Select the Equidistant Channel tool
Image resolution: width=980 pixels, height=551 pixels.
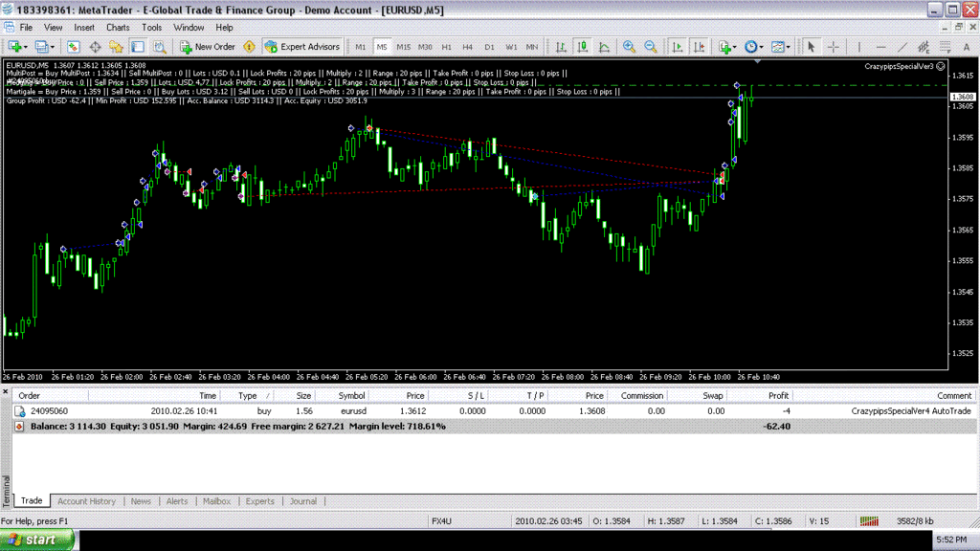(x=924, y=47)
